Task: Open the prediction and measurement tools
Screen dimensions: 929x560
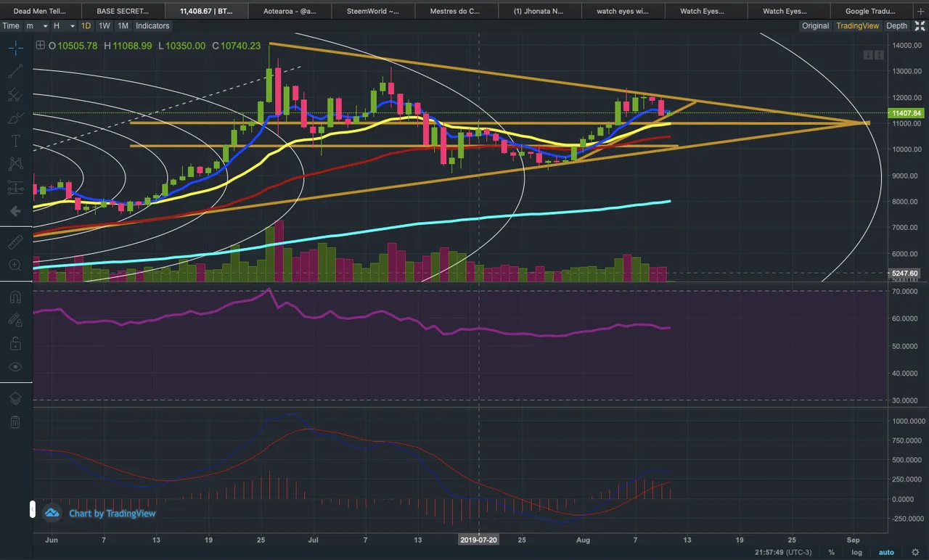Action: click(15, 187)
